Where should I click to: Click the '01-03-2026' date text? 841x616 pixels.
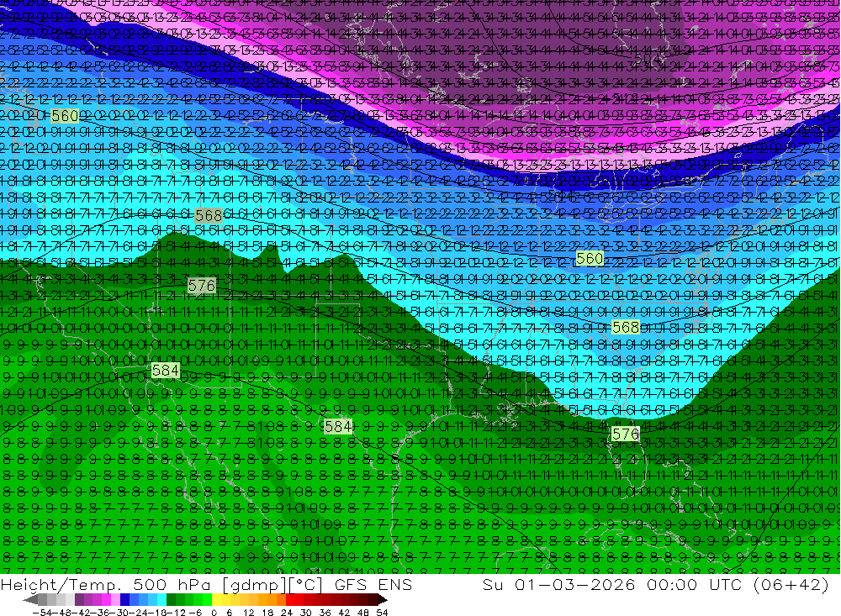coord(574,585)
